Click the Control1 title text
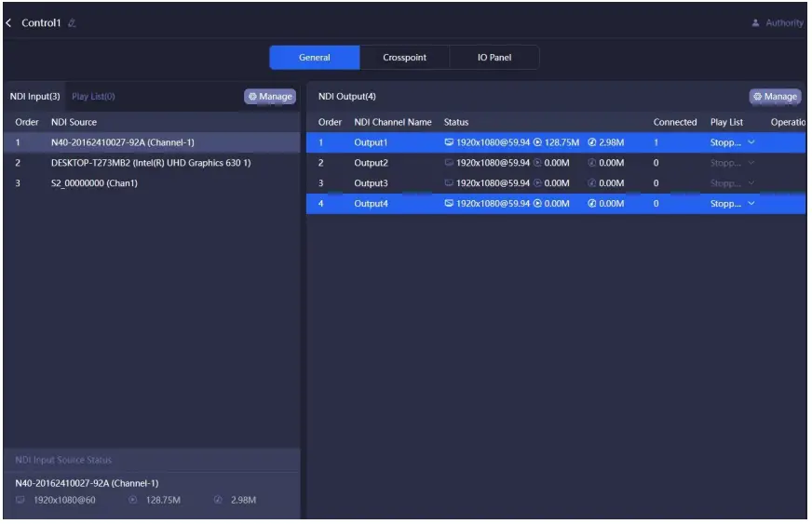Screen dimensions: 812x524 pos(41,22)
